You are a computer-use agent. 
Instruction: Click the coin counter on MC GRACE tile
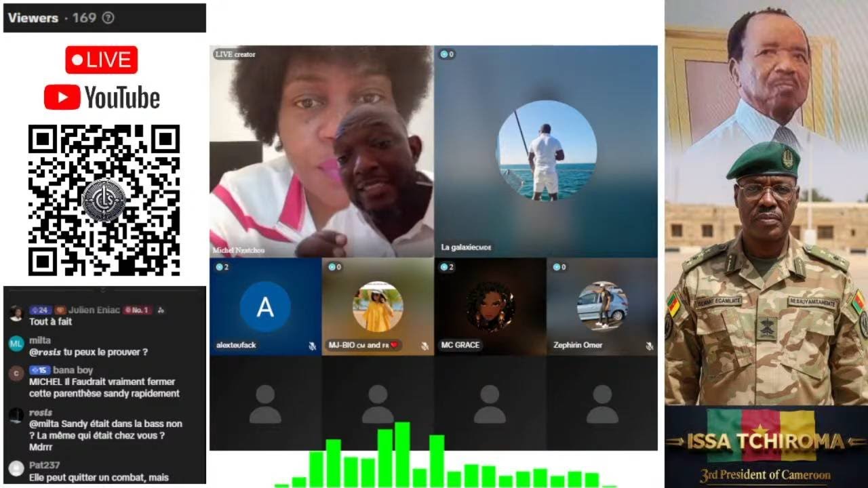point(446,267)
